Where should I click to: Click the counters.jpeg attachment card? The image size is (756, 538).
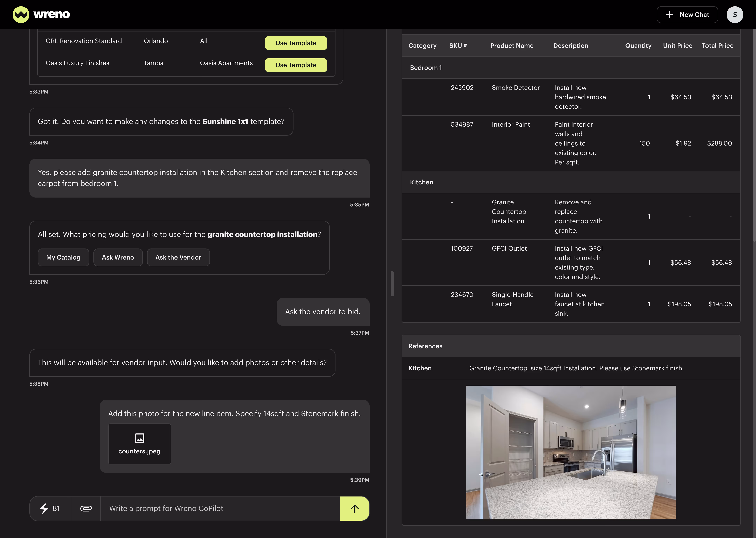[139, 444]
